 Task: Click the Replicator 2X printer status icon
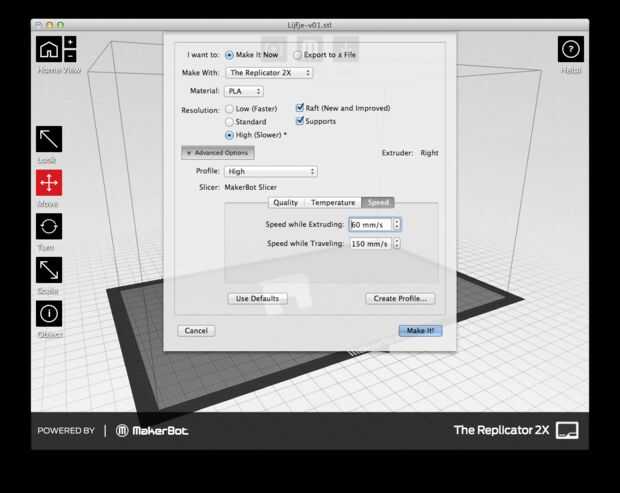pyautogui.click(x=567, y=430)
